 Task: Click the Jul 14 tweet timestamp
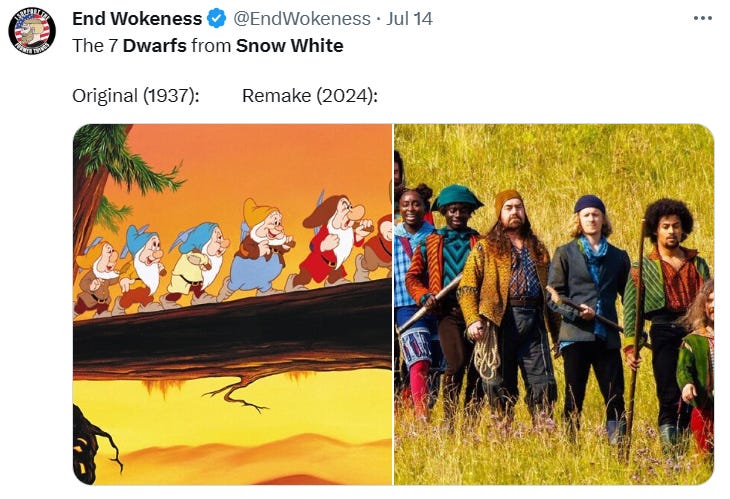tap(410, 19)
